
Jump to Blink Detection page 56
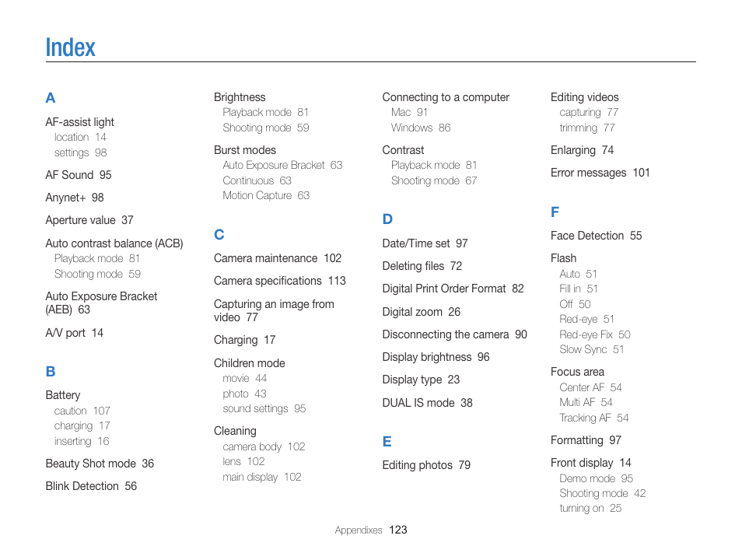[x=91, y=486]
